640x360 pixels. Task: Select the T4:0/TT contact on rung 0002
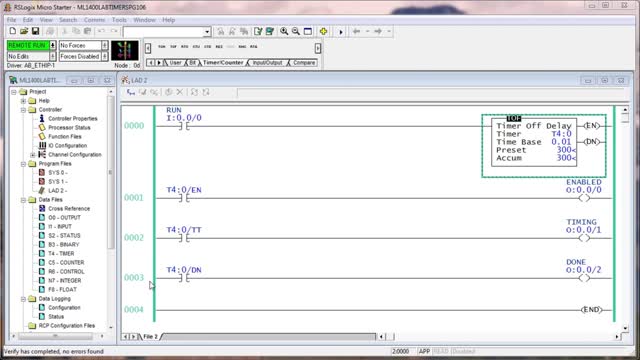184,238
